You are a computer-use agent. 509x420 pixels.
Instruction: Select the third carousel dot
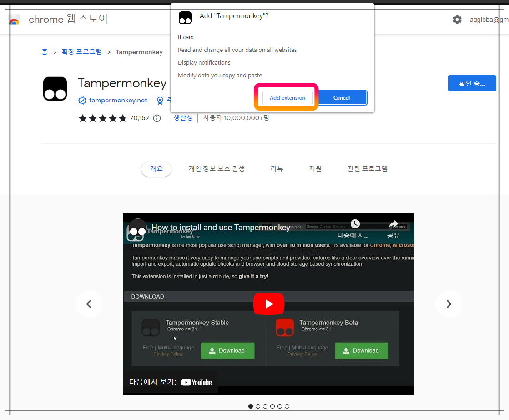point(265,406)
